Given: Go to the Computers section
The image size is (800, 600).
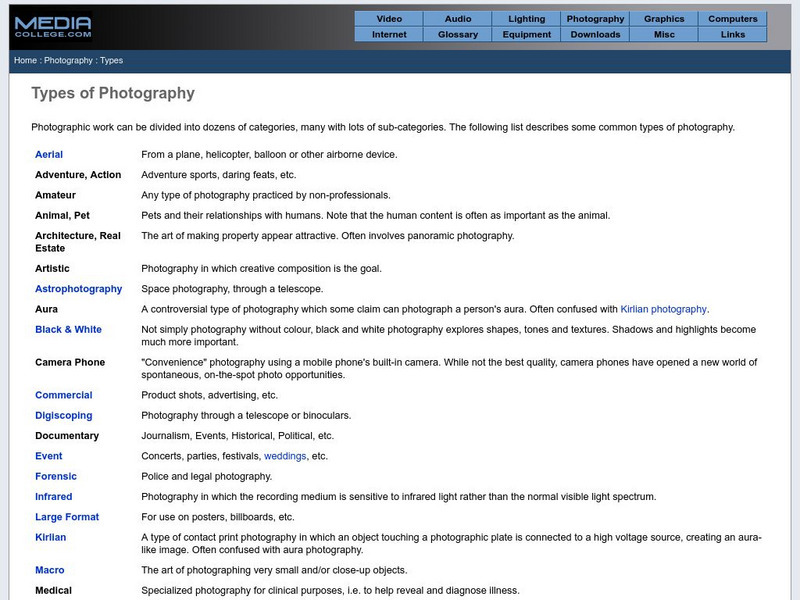Looking at the screenshot, I should pos(732,18).
